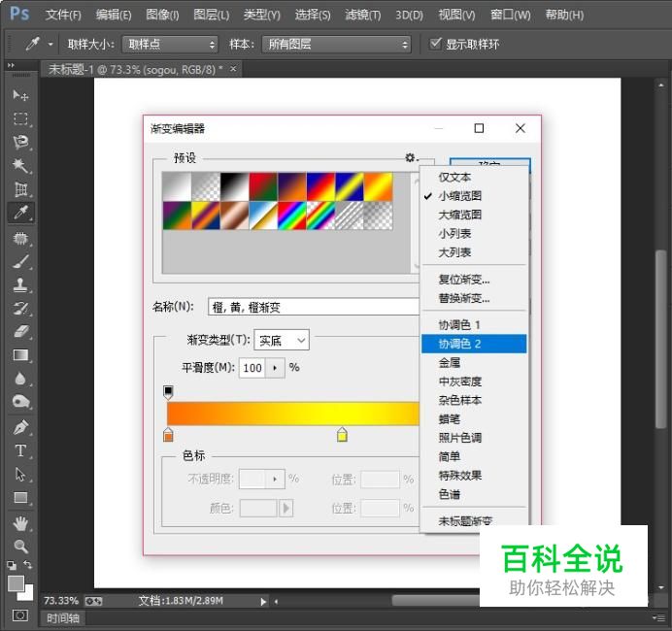Choose 替换渐变... menu entry

(474, 298)
